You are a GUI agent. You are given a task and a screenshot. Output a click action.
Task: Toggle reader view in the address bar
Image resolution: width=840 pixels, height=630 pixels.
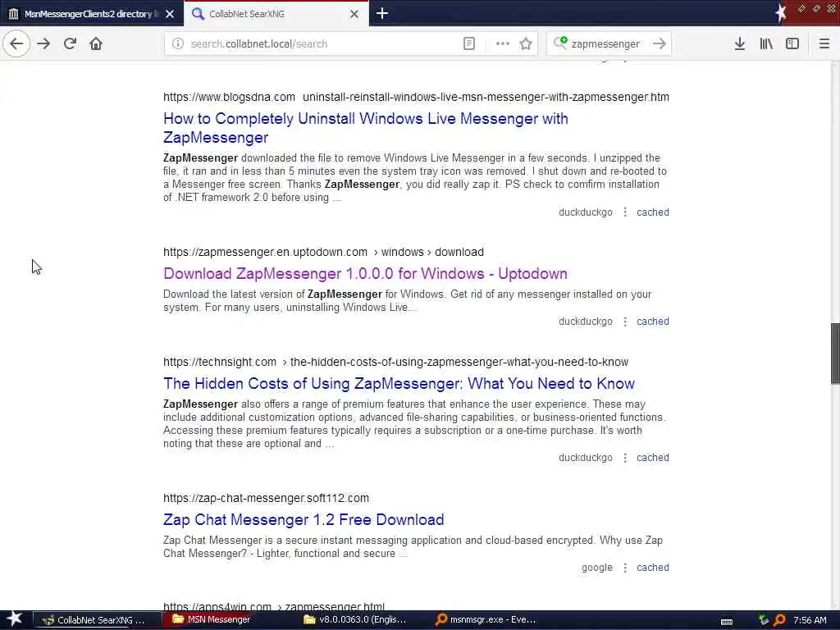pyautogui.click(x=468, y=43)
